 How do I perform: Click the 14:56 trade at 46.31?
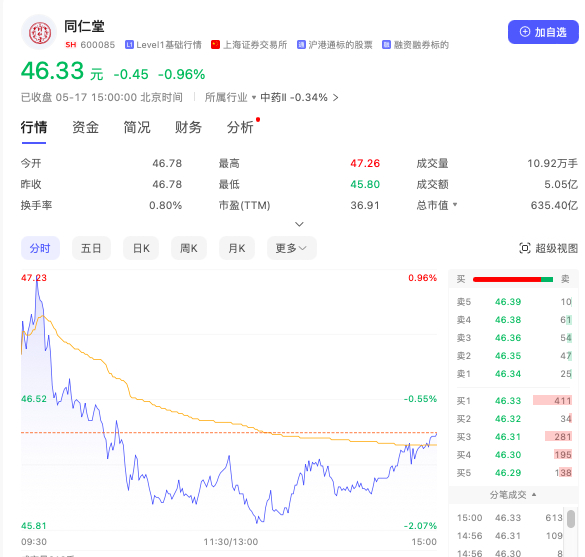pyautogui.click(x=508, y=536)
